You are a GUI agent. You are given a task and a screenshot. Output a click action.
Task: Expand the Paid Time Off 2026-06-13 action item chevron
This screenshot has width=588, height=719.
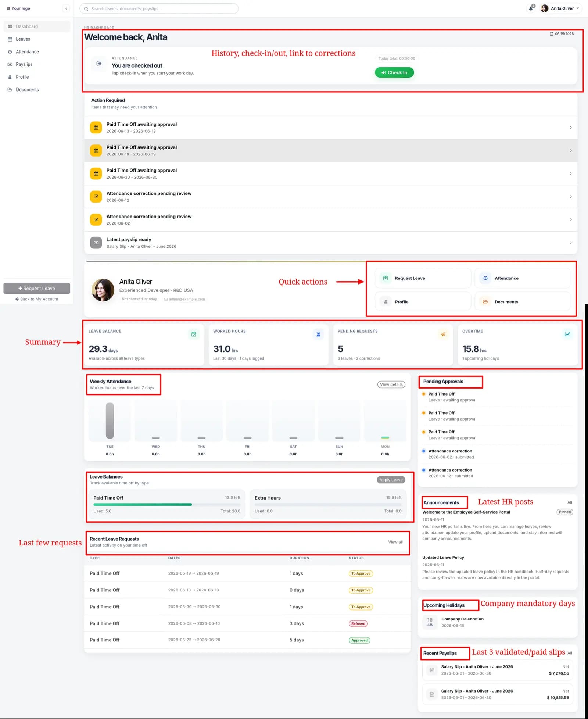[571, 128]
